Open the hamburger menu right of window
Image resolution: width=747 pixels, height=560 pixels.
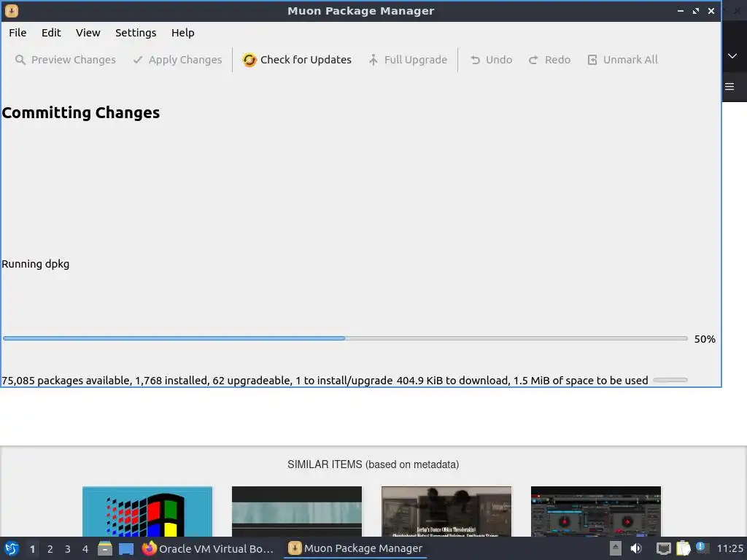[729, 87]
